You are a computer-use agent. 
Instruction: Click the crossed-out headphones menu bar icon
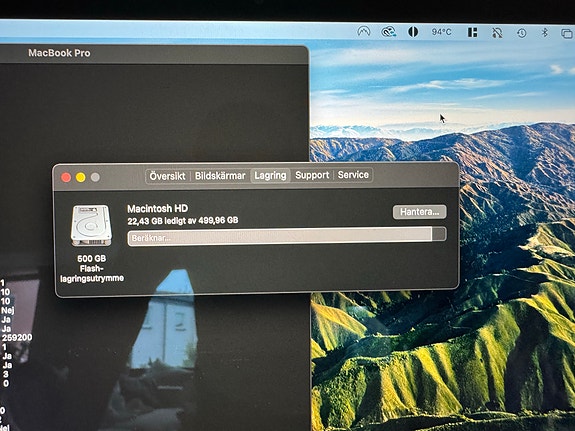tap(497, 33)
